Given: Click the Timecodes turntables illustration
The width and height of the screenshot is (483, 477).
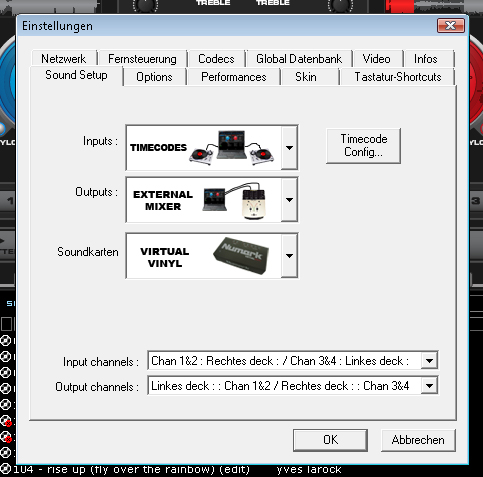Looking at the screenshot, I should point(232,147).
